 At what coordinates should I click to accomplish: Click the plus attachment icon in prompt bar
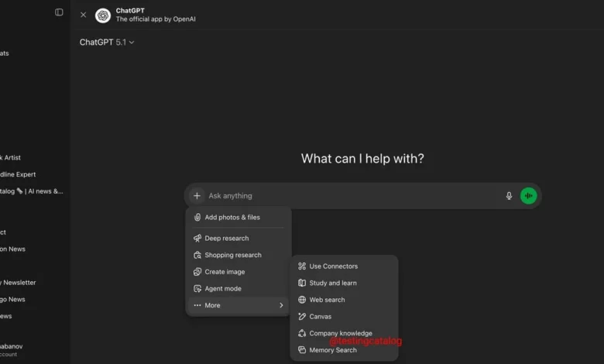(x=197, y=196)
